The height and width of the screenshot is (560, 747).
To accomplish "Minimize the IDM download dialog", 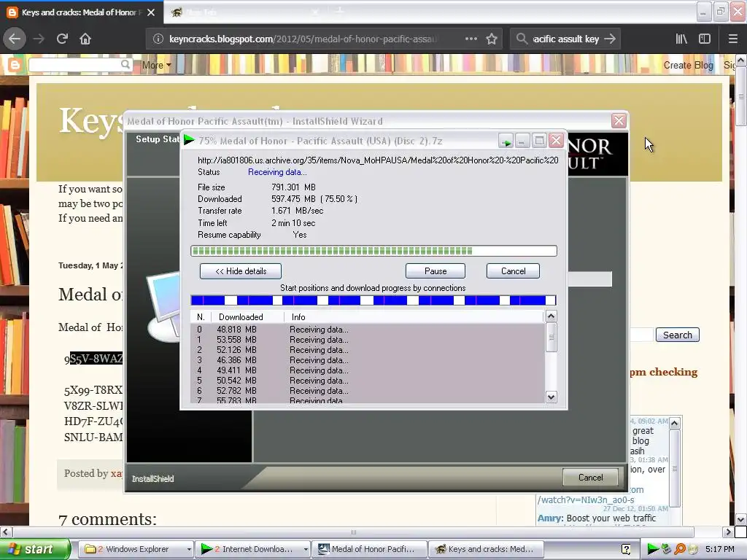I will click(522, 141).
